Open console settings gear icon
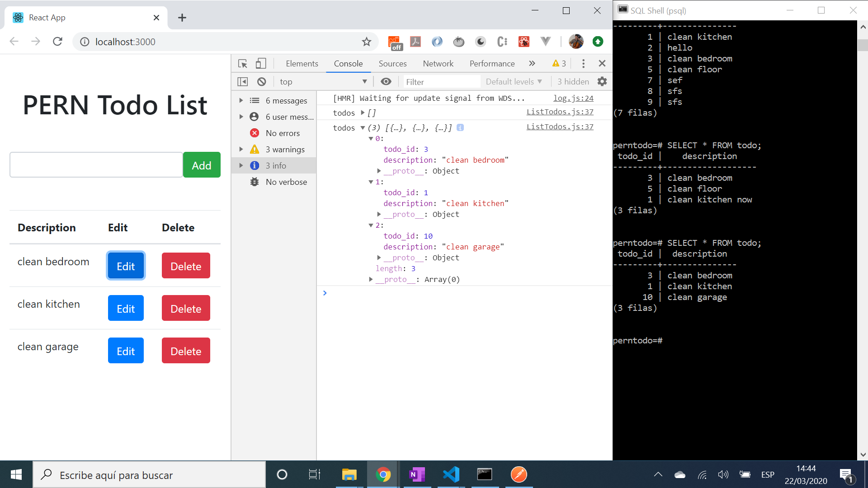The image size is (868, 488). point(602,82)
